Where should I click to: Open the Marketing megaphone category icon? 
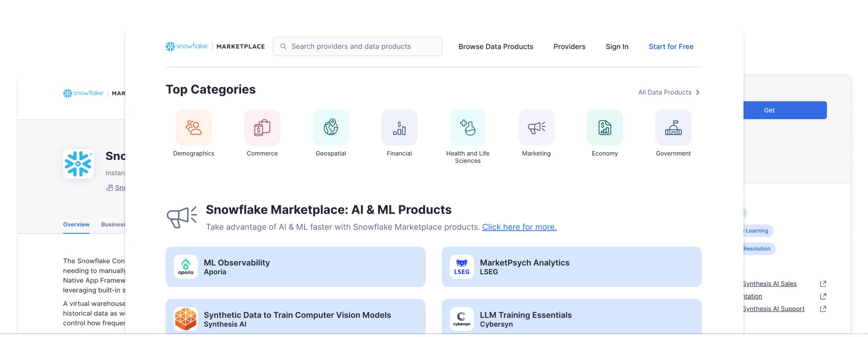536,127
